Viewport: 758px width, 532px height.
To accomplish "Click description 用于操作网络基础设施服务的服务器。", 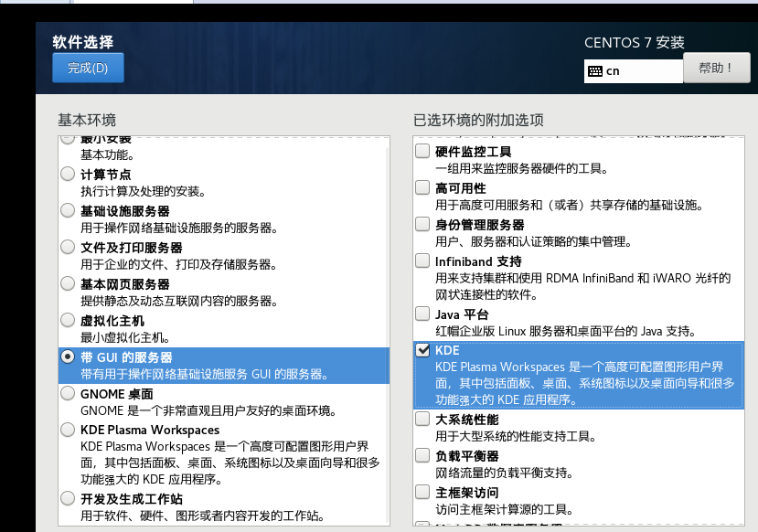I will pos(179,229).
